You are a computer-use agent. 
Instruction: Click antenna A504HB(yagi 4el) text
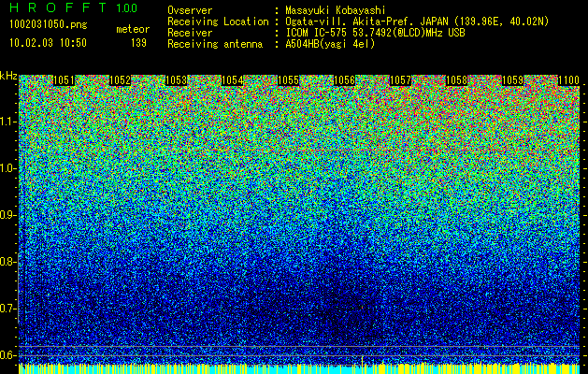click(330, 44)
